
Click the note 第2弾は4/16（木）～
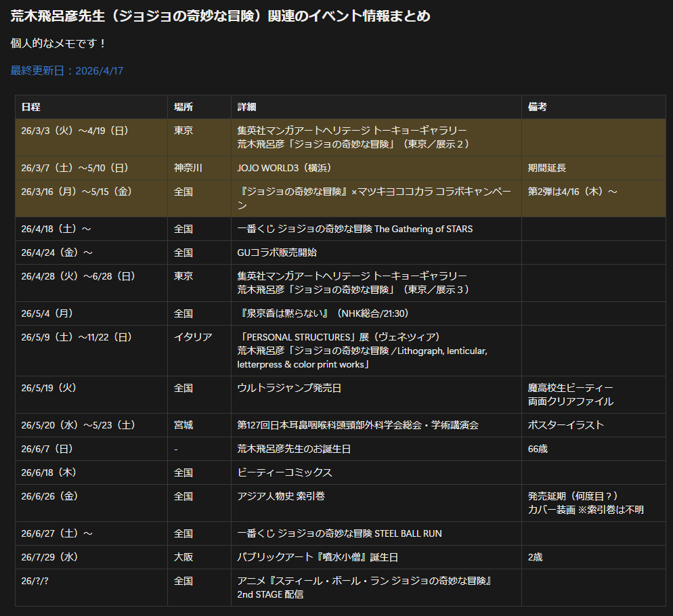594,198
